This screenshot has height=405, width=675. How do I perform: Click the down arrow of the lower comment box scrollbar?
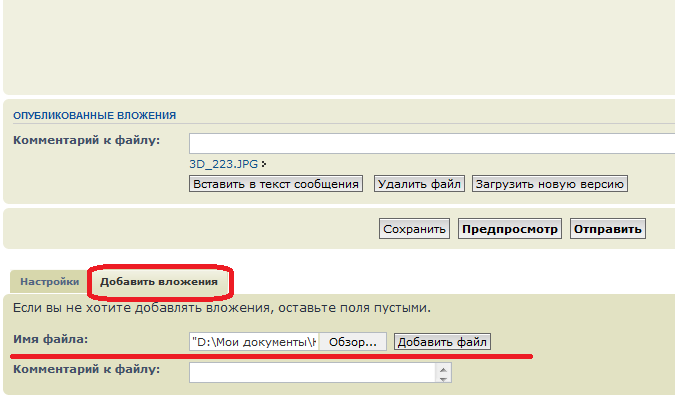coord(444,378)
